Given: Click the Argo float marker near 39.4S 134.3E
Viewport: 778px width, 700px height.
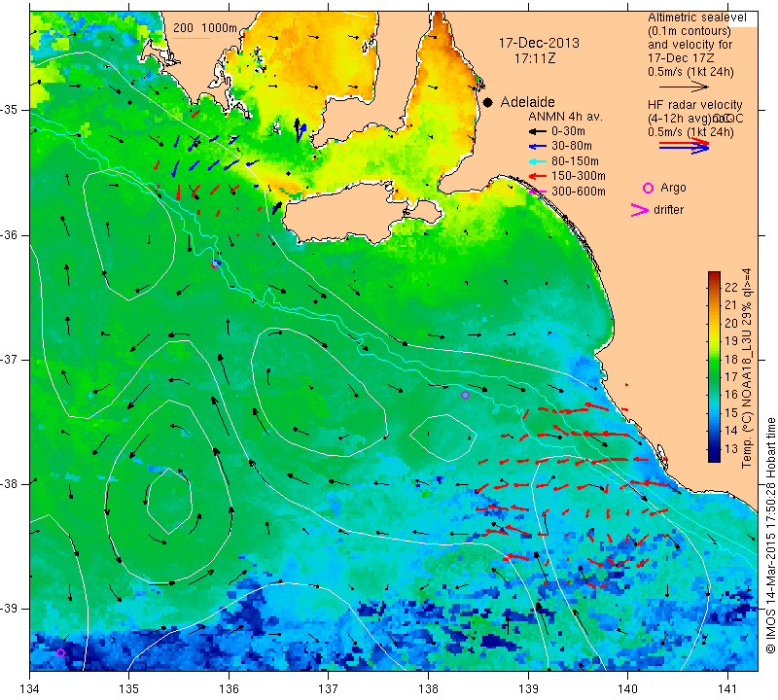Looking at the screenshot, I should click(60, 652).
